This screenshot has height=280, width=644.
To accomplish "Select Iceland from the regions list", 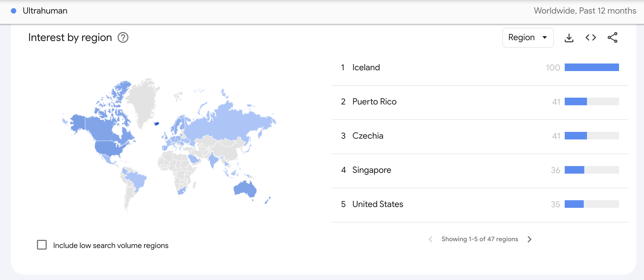I will [366, 67].
